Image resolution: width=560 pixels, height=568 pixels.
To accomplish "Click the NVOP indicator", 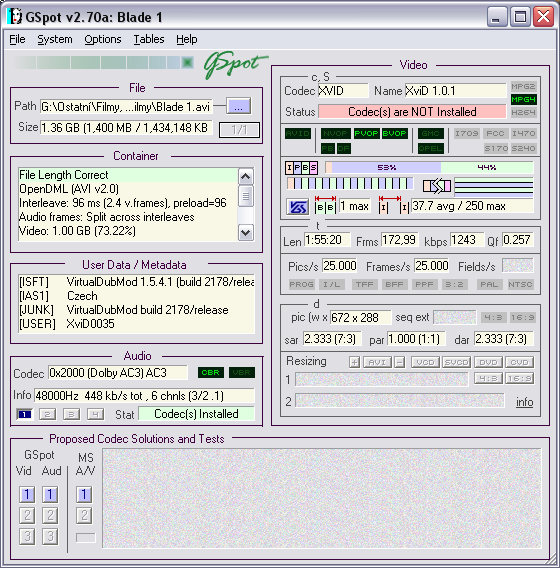I will pos(335,134).
